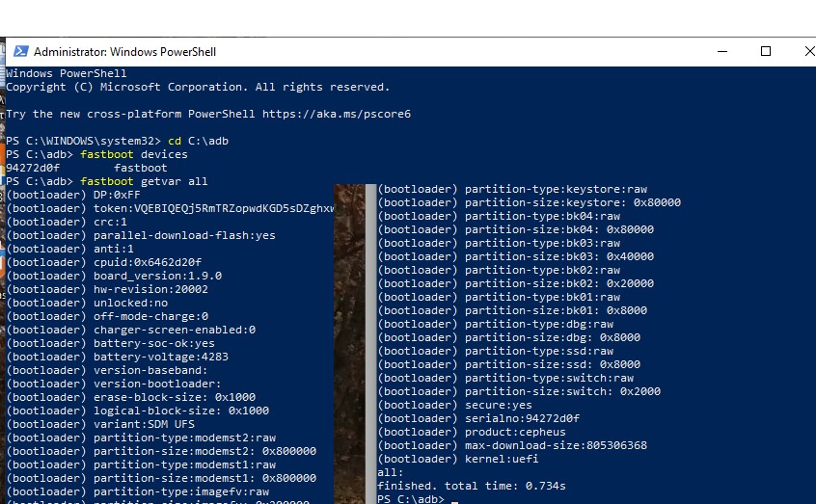The height and width of the screenshot is (504, 816).
Task: Click the 'partition-size:switch: 0x2000' line
Action: click(x=519, y=392)
